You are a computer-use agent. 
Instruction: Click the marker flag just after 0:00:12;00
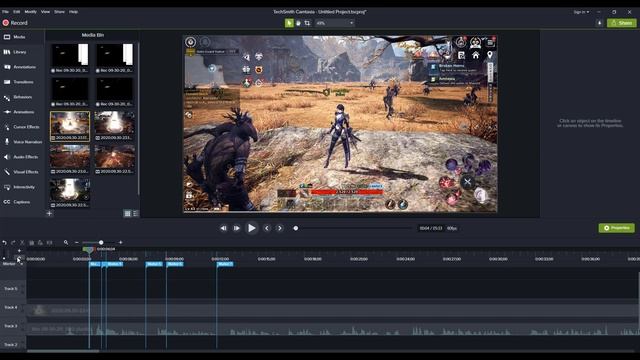pyautogui.click(x=225, y=264)
